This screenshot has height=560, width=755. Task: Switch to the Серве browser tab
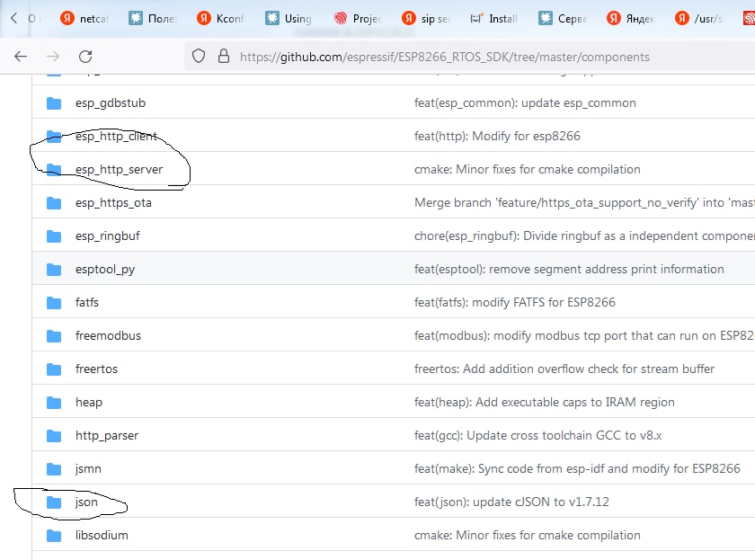tap(563, 18)
